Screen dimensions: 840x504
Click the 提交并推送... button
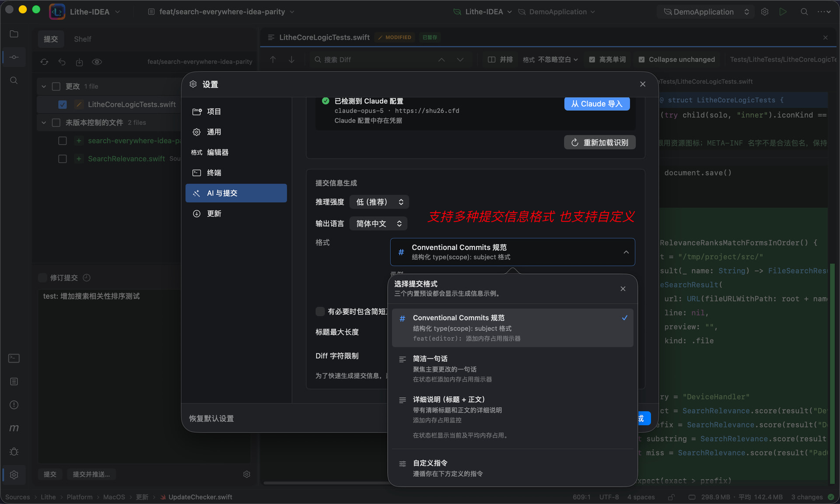[x=91, y=474]
